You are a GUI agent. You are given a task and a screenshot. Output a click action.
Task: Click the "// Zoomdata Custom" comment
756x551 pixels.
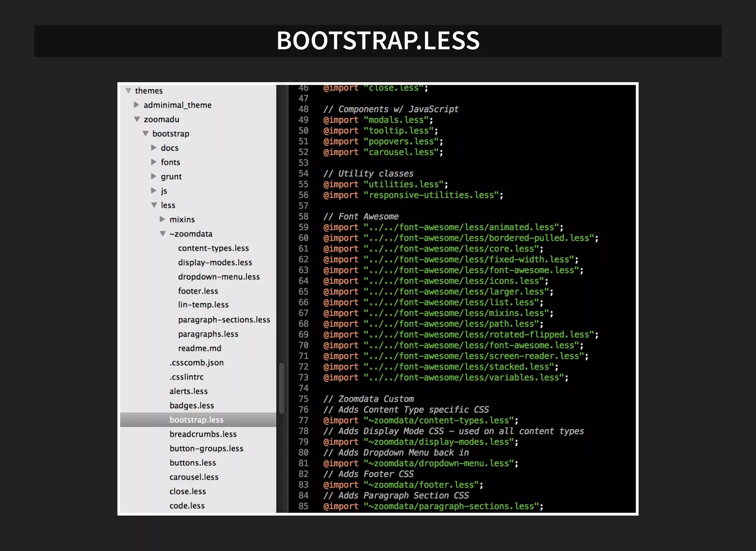point(368,399)
